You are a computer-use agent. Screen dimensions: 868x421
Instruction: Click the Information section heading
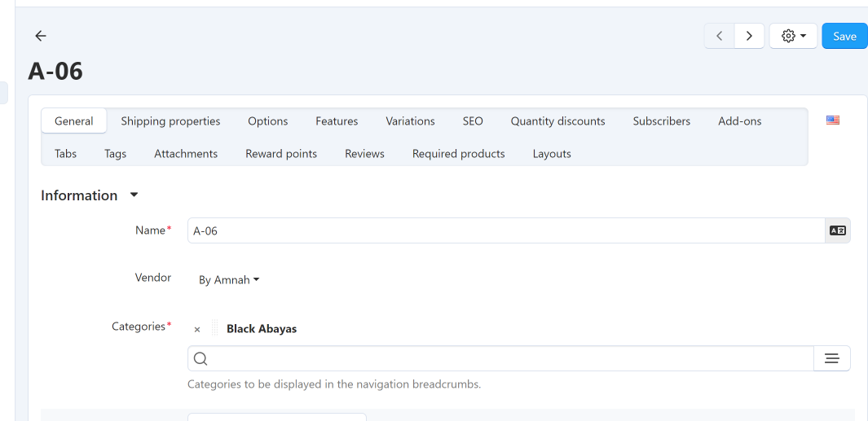(79, 195)
